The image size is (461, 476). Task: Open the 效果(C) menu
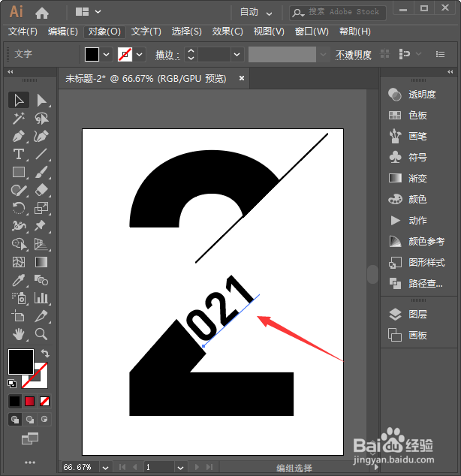point(227,32)
